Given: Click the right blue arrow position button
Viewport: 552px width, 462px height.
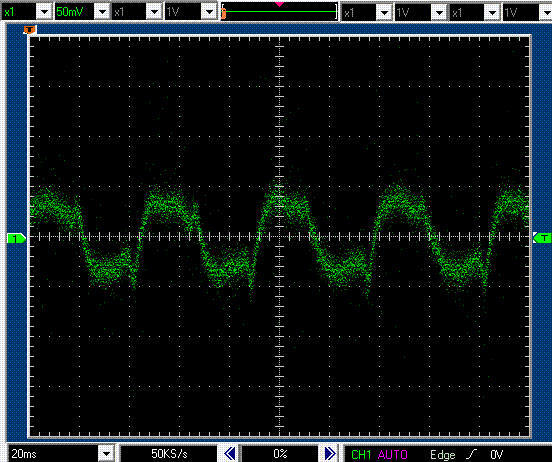Looking at the screenshot, I should 330,454.
